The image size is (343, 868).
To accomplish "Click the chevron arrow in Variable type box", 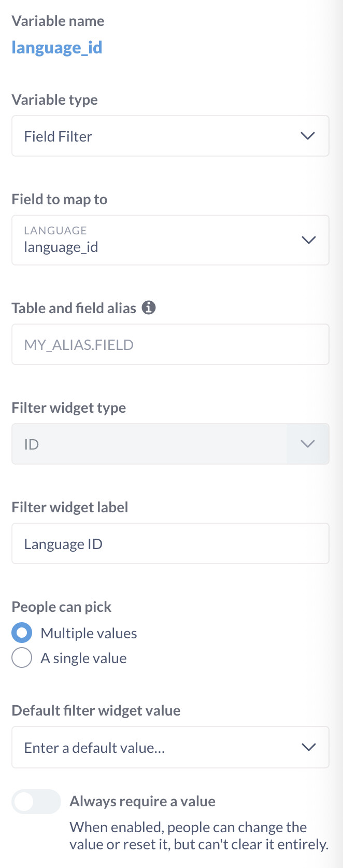I will [308, 136].
